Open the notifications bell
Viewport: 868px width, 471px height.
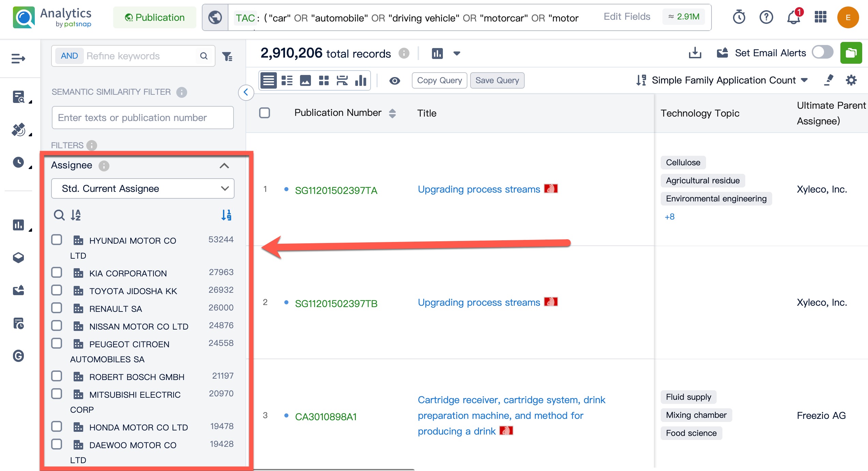coord(793,17)
